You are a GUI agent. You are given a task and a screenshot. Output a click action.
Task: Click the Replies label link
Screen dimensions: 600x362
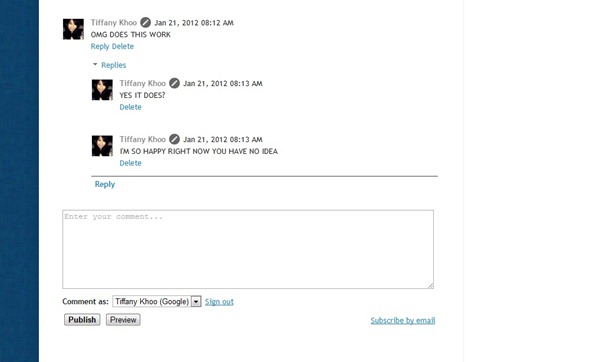coord(114,65)
